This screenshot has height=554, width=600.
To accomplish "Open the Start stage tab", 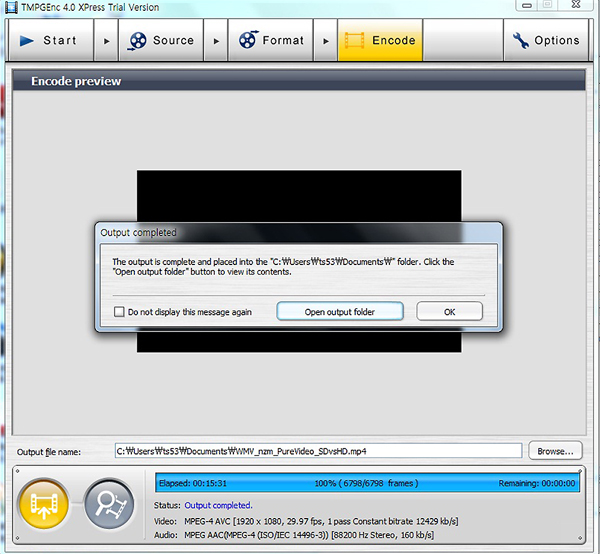I will tap(51, 40).
